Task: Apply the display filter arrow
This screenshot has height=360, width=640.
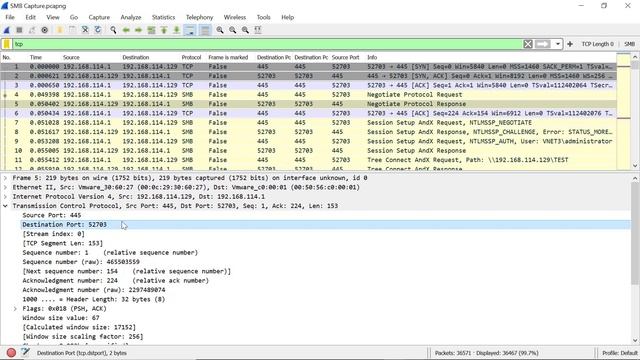Action: click(542, 44)
